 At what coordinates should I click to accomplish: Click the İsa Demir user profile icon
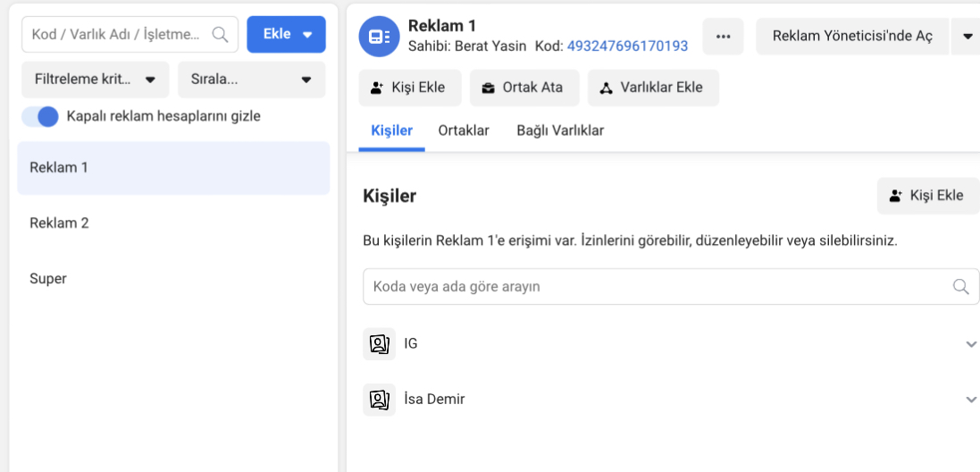pos(380,400)
